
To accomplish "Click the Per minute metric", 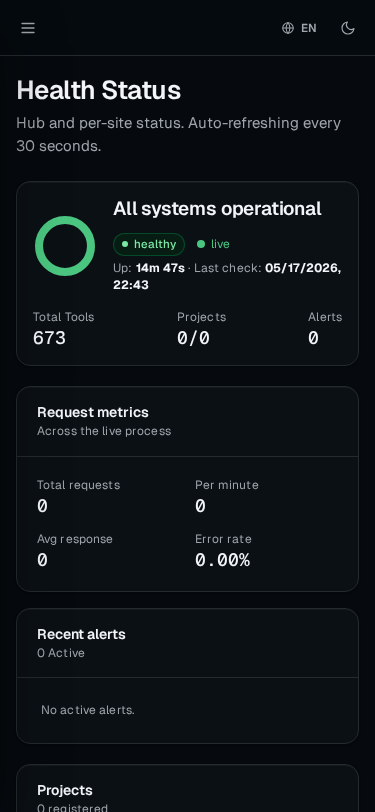I will pos(226,496).
